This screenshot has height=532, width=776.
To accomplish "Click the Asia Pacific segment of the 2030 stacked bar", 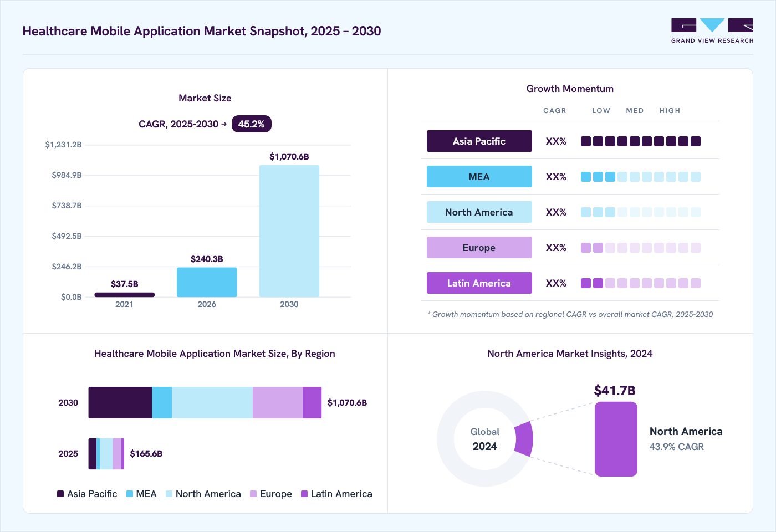I will point(120,403).
